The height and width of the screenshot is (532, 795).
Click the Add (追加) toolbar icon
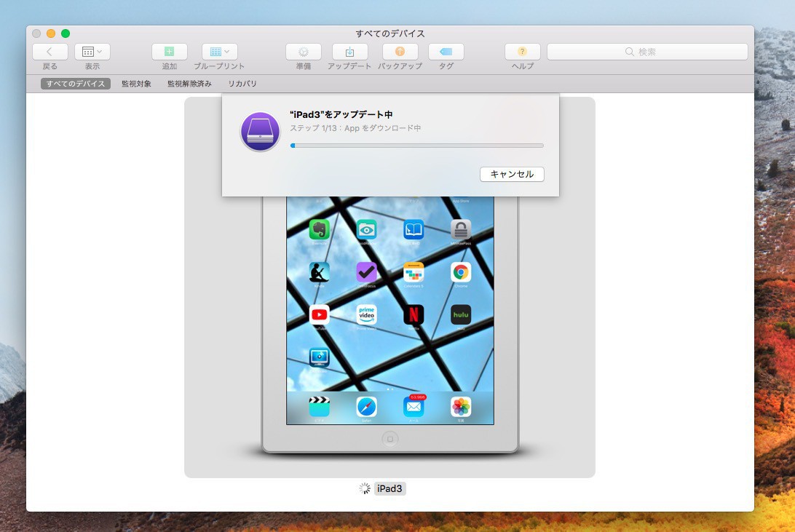point(169,52)
